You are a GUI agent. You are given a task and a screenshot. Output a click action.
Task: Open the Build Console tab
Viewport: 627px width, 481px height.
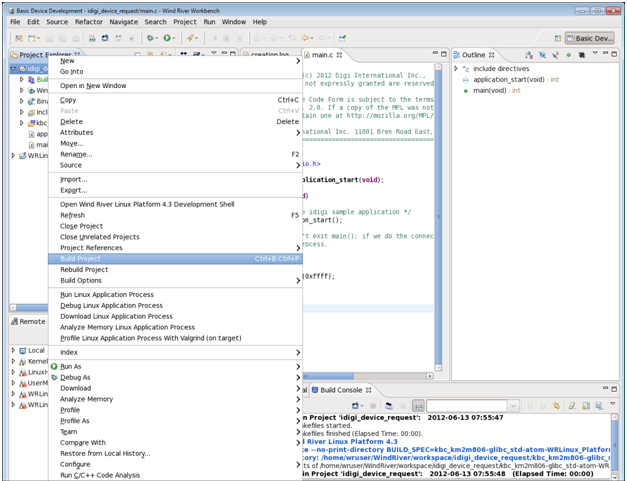pos(341,389)
